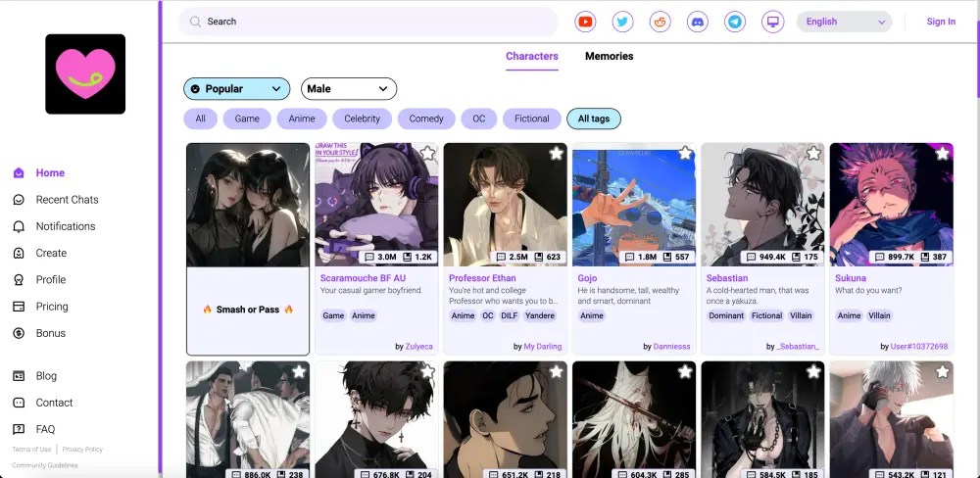
Task: Star the second-row card showing 651.2K chats
Action: [557, 372]
